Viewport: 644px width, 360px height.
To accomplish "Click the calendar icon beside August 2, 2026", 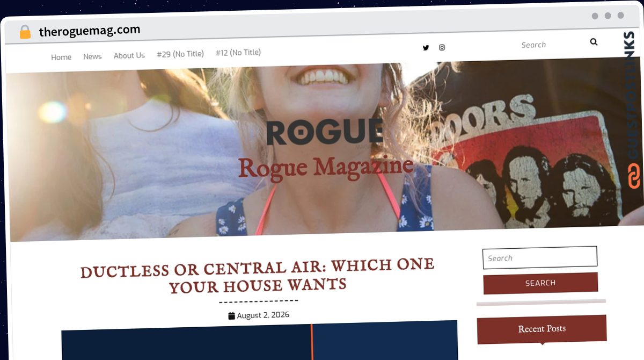I will tap(231, 316).
